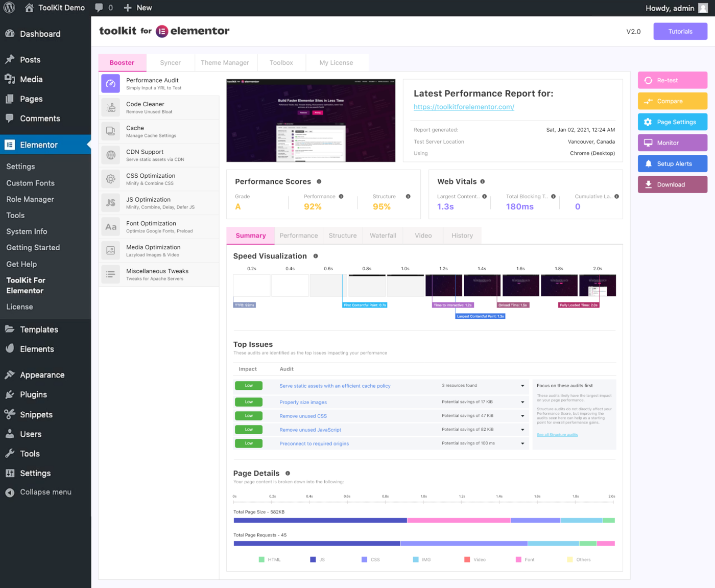Click the Setup Alerts button

pos(673,163)
